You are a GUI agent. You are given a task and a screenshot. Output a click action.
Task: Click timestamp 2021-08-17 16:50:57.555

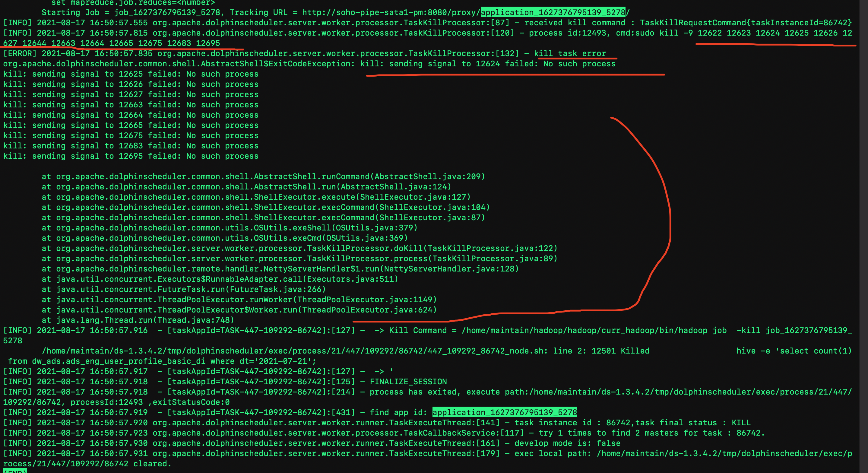click(92, 23)
